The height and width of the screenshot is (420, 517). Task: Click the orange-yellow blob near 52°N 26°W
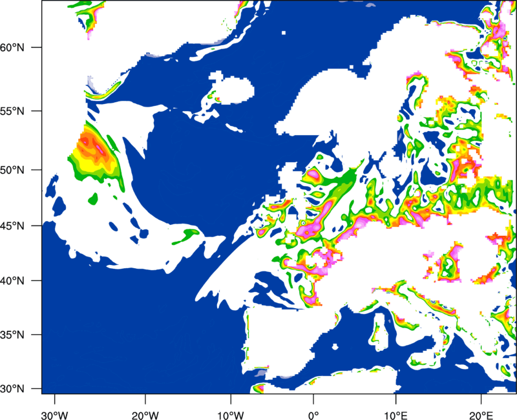tap(93, 154)
